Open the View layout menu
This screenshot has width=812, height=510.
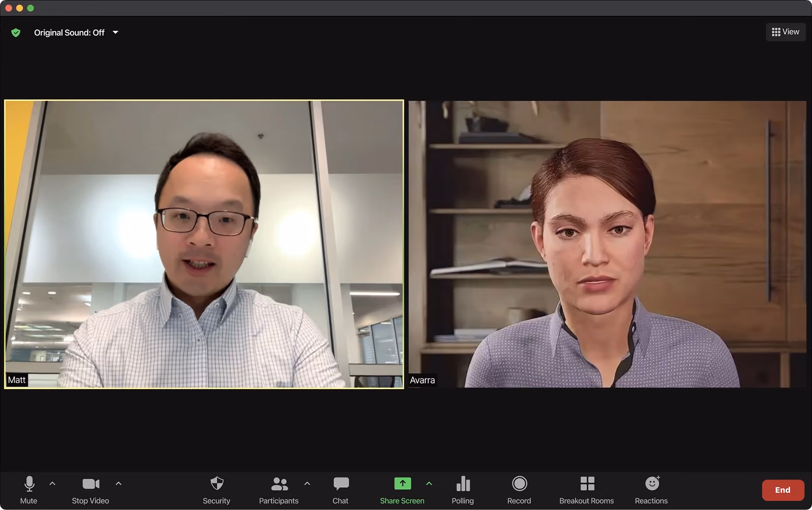[786, 32]
